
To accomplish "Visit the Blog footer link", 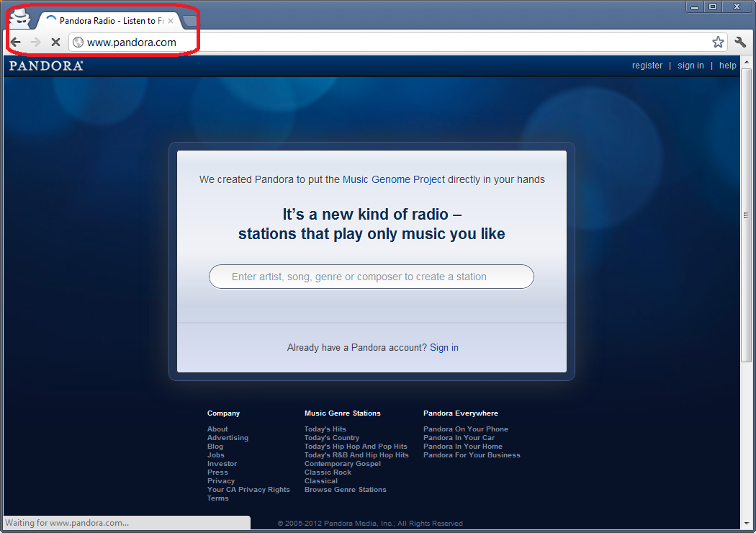I will (x=215, y=446).
